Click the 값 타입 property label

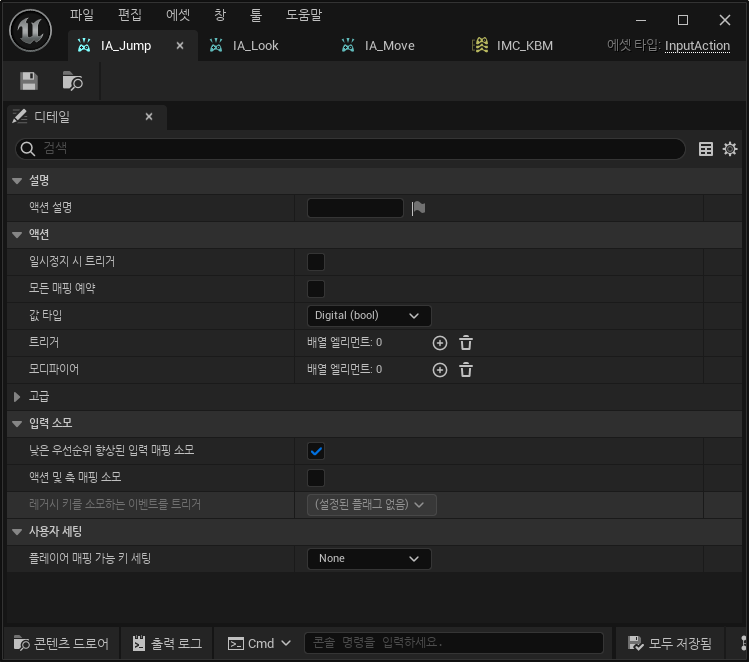(x=45, y=315)
